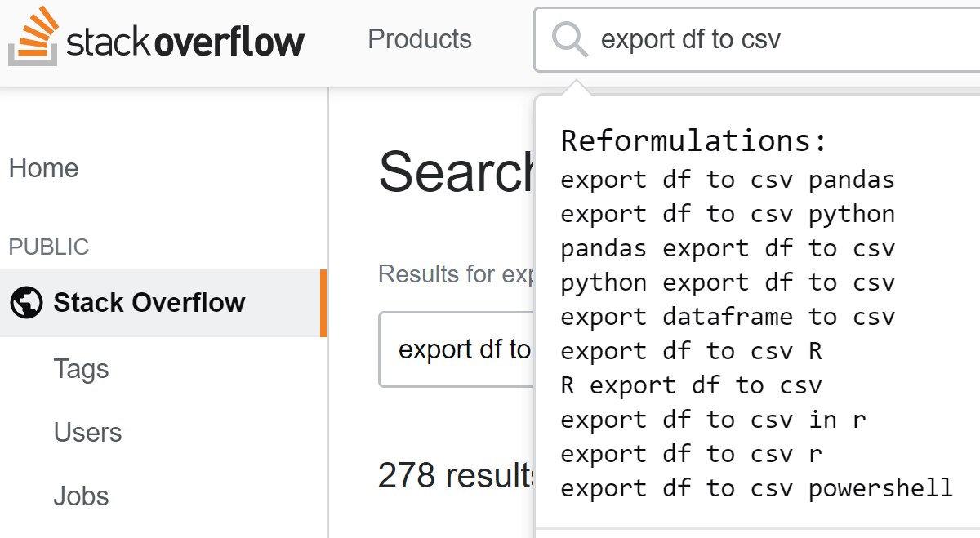Open the Users page

87,433
